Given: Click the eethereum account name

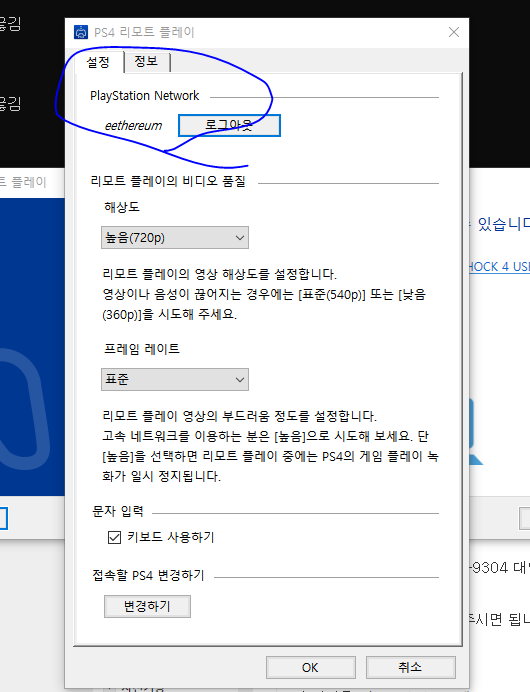Looking at the screenshot, I should pos(133,126).
